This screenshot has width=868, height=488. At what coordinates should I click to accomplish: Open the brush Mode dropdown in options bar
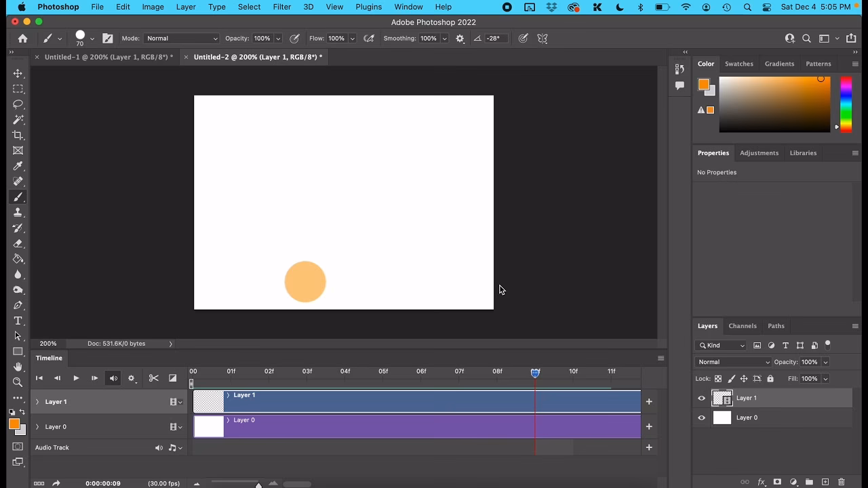(x=181, y=38)
